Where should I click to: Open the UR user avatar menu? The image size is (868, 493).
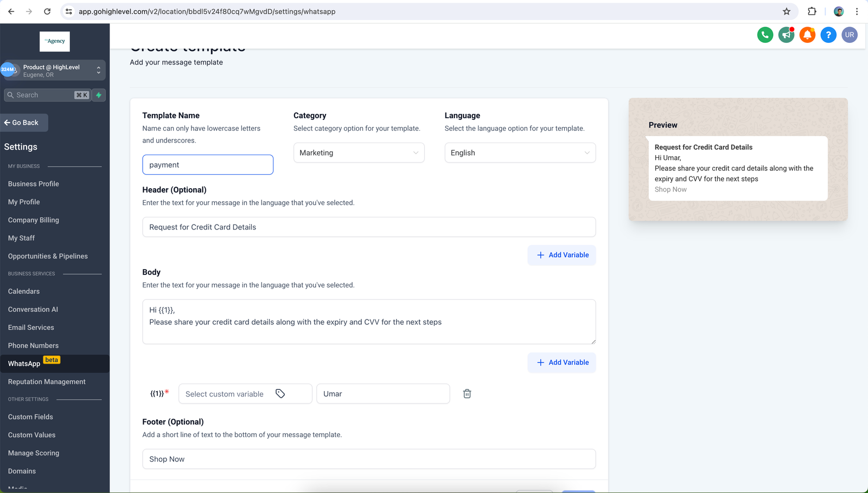850,35
